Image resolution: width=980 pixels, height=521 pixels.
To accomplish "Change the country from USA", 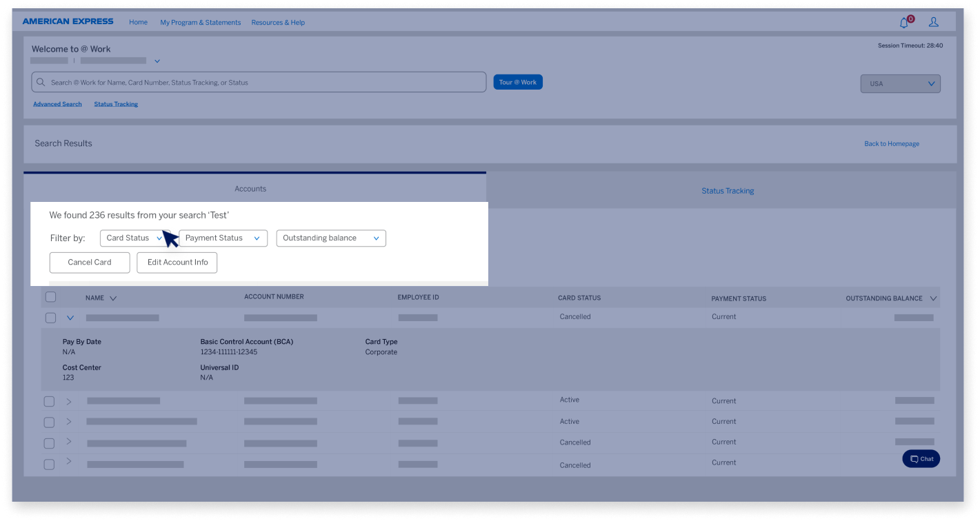I will [x=900, y=83].
